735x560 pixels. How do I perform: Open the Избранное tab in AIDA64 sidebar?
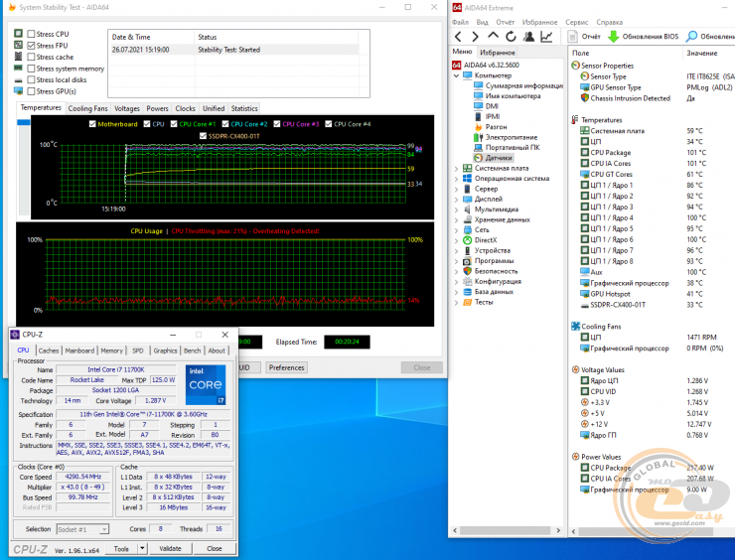[497, 53]
